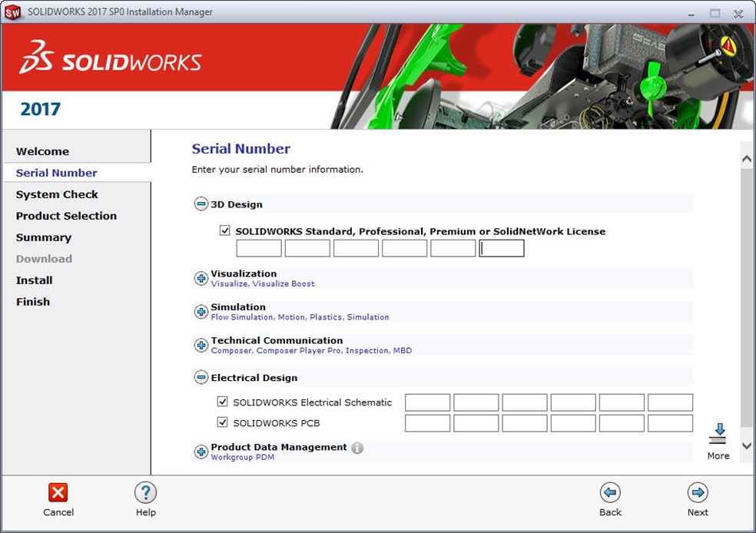Expand the Visualization section
The height and width of the screenshot is (533, 756).
point(201,278)
